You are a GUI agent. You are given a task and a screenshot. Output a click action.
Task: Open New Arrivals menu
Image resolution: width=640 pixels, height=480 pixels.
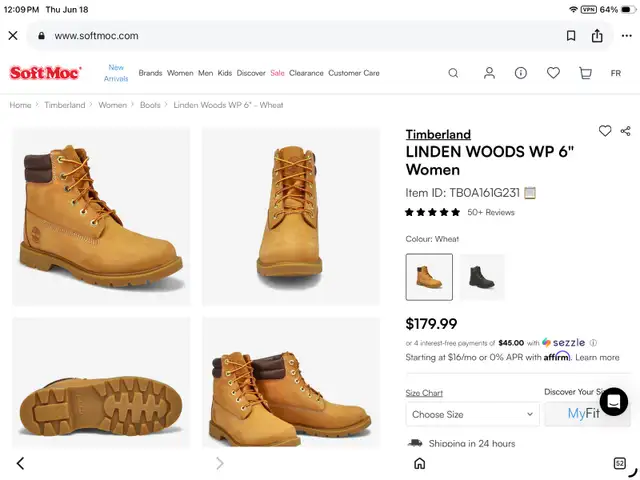[116, 73]
